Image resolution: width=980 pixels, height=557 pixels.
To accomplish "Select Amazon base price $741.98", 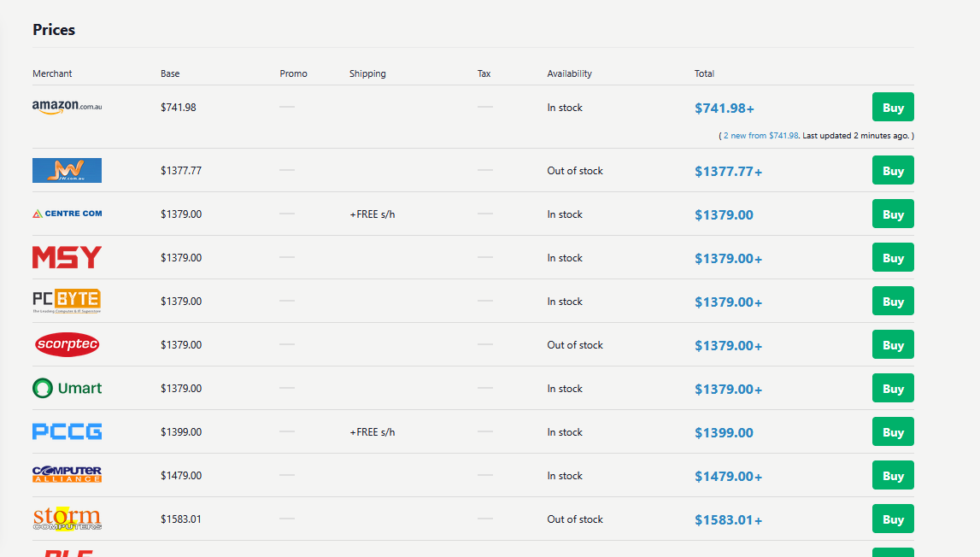I will (x=178, y=108).
